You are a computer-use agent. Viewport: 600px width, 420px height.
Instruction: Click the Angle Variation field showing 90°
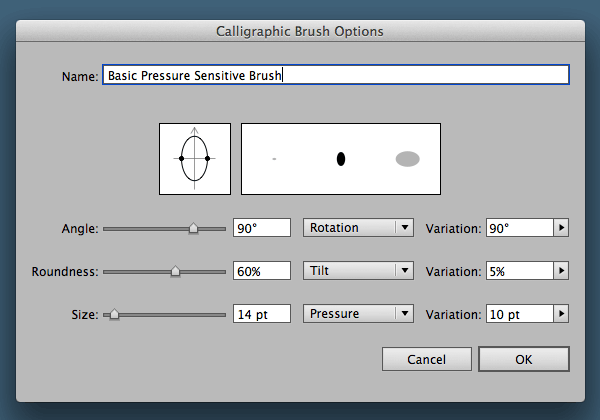[x=520, y=228]
